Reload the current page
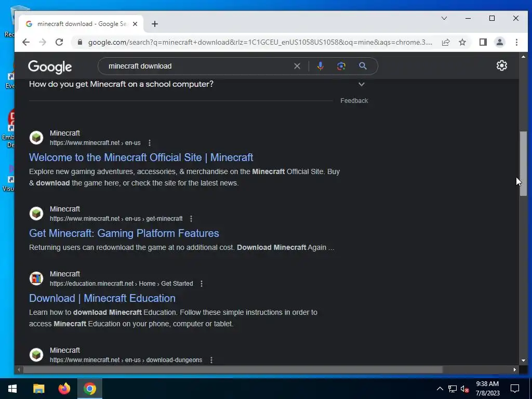532x399 pixels. [59, 42]
